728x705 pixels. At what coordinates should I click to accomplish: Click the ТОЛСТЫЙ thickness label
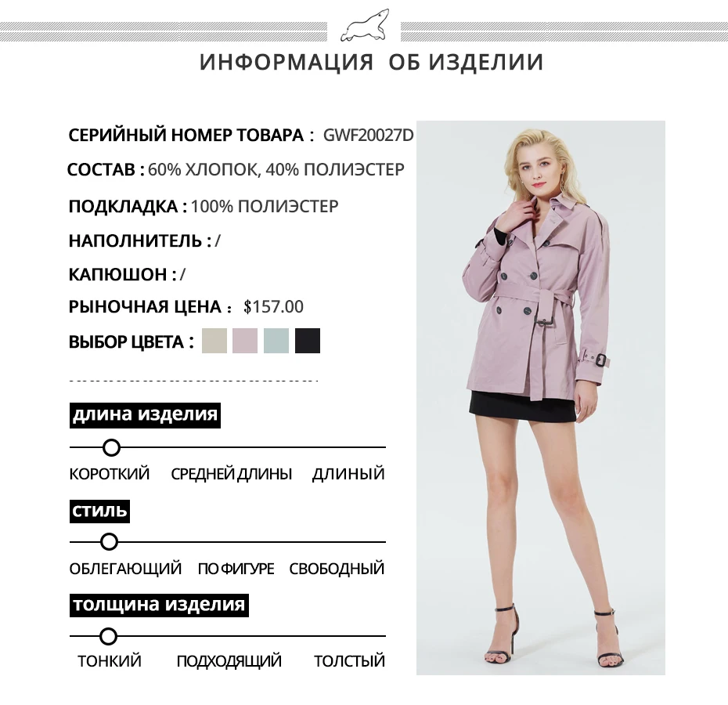[x=349, y=661]
